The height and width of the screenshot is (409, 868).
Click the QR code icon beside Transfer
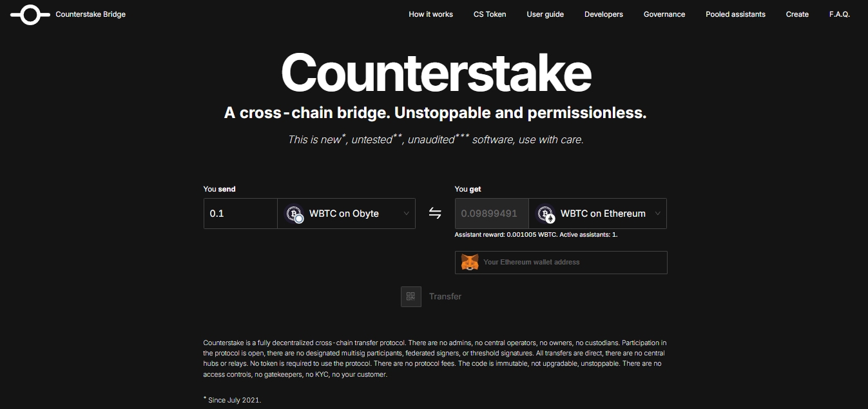pyautogui.click(x=411, y=297)
